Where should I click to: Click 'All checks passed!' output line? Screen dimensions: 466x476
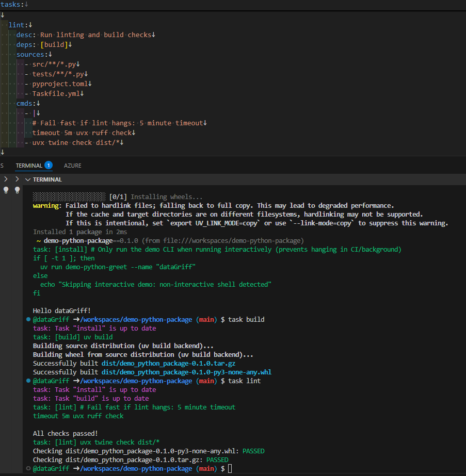(x=66, y=433)
